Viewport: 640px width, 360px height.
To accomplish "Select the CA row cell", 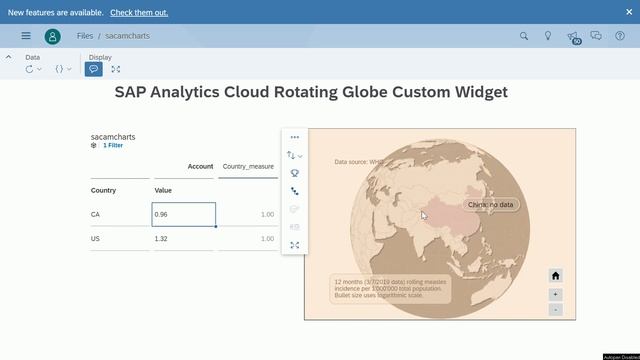I will point(120,214).
